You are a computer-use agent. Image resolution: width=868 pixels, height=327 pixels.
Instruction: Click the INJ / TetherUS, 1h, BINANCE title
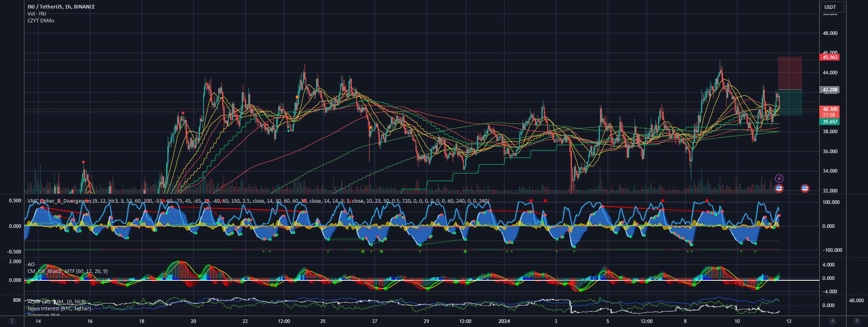[x=61, y=7]
